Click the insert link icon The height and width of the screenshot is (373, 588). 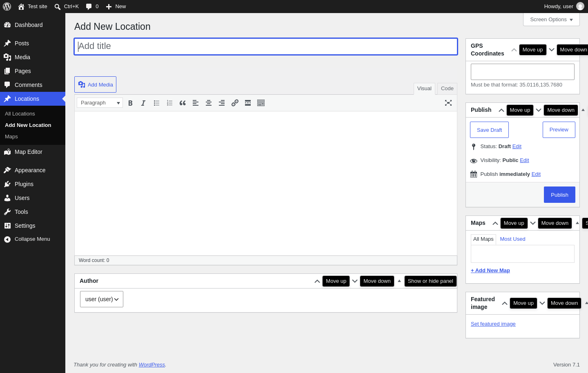(x=235, y=103)
